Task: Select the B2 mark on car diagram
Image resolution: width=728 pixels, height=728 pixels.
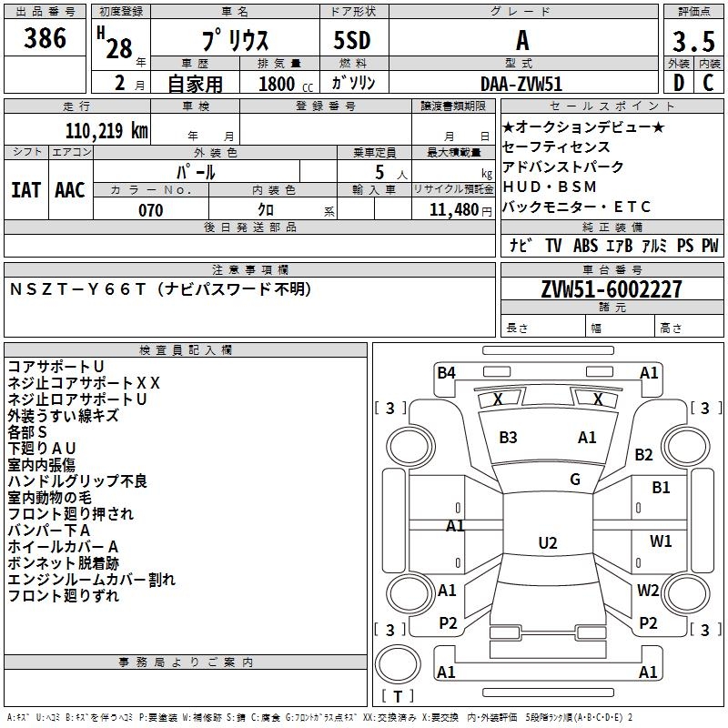Action: click(644, 455)
